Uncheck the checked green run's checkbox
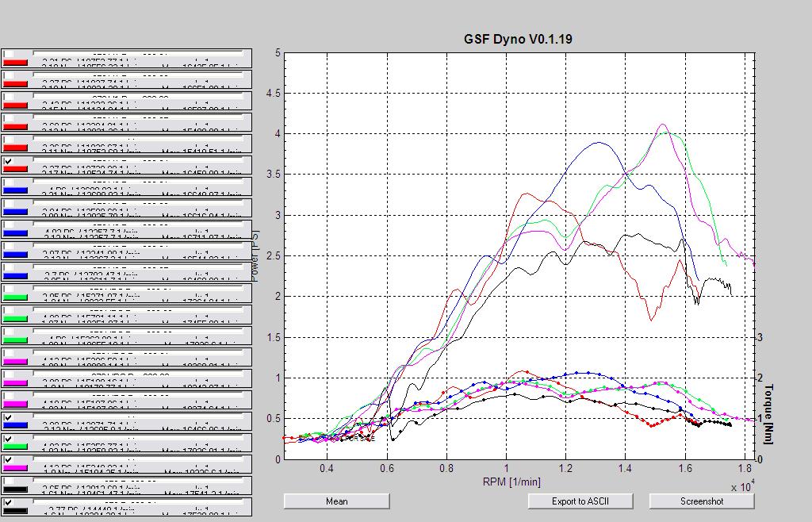This screenshot has height=522, width=812. click(x=8, y=439)
